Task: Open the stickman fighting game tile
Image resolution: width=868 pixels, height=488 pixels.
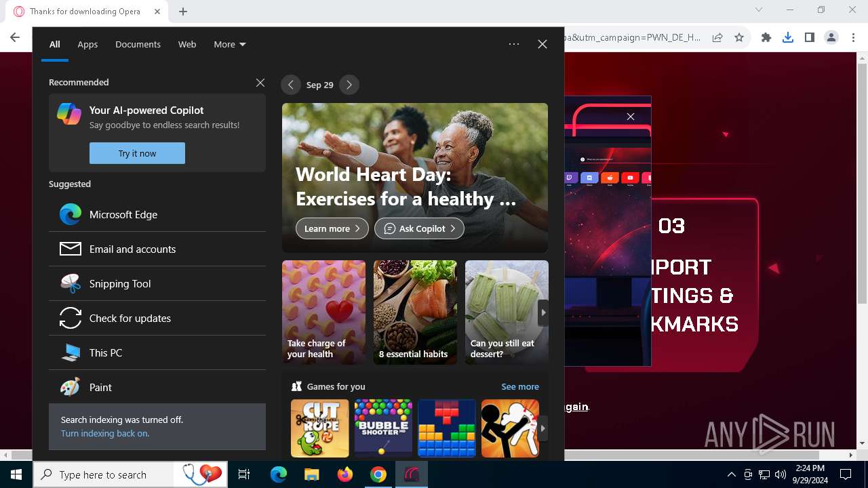Action: (510, 428)
